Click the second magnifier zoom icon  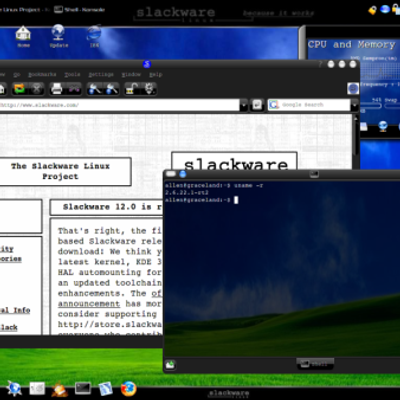[x=112, y=89]
